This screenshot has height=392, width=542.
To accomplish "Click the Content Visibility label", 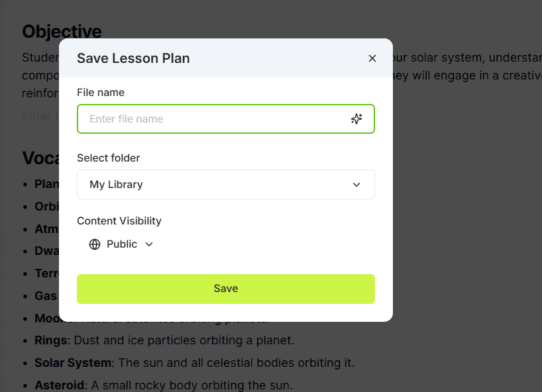I will click(119, 221).
